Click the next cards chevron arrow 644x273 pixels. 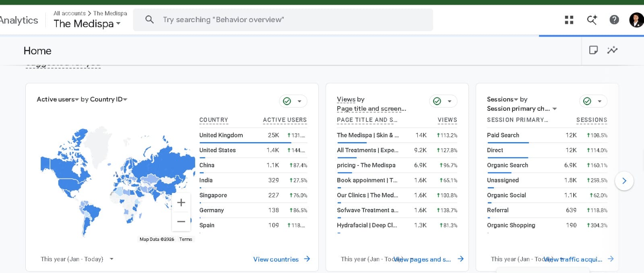click(624, 181)
